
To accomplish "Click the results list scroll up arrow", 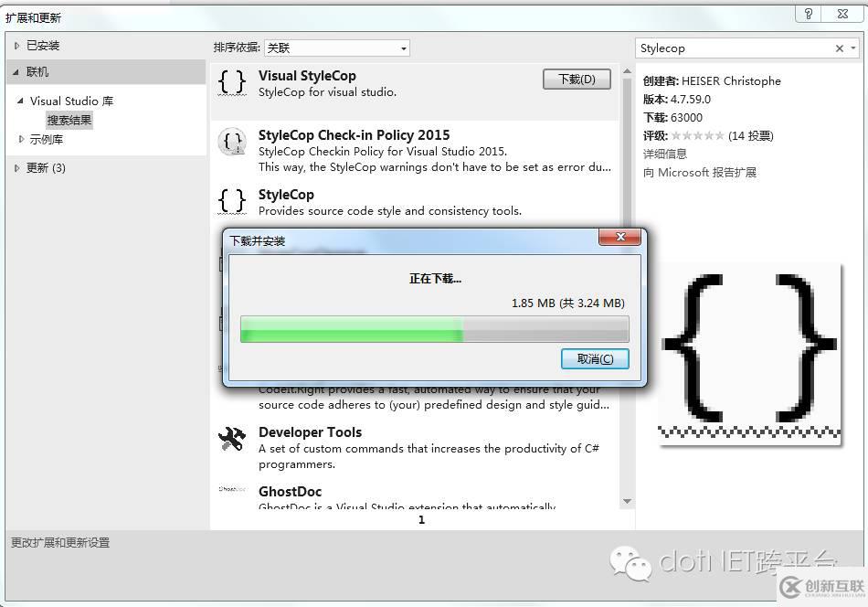I will 627,71.
